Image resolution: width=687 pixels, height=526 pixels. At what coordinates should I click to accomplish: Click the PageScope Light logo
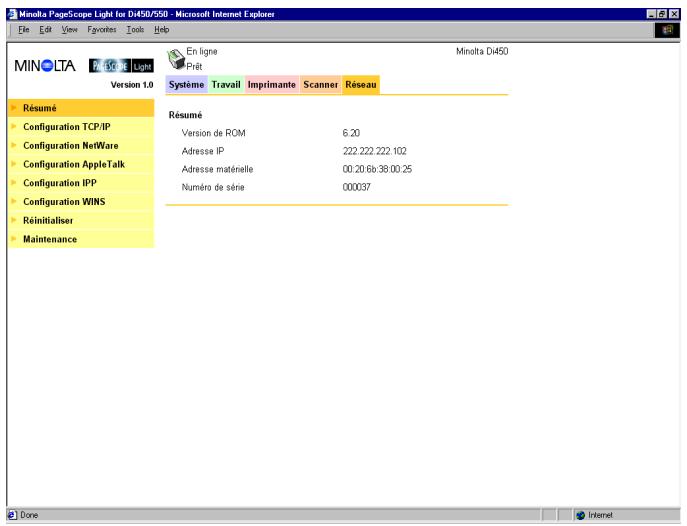click(121, 66)
